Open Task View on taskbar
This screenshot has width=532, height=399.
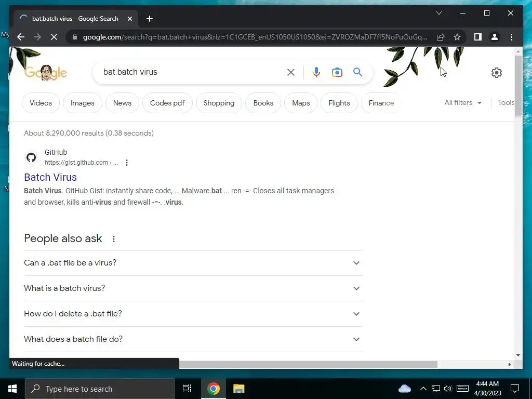(187, 389)
